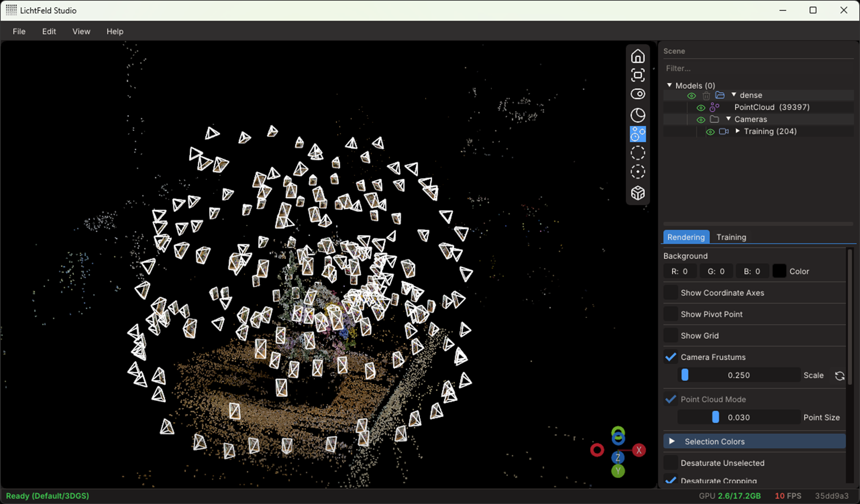
Task: Hide the PointCloud layer visibility
Action: pyautogui.click(x=701, y=108)
